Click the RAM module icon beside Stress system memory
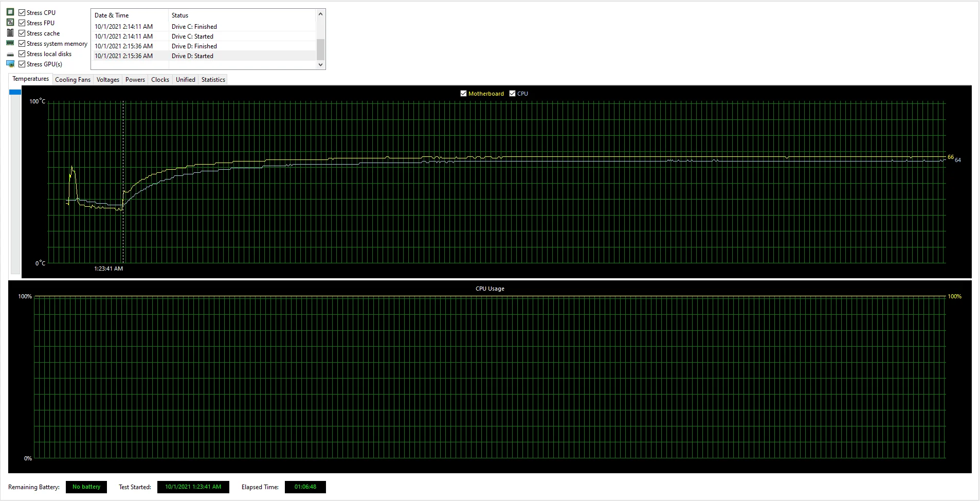The image size is (980, 501). tap(10, 43)
